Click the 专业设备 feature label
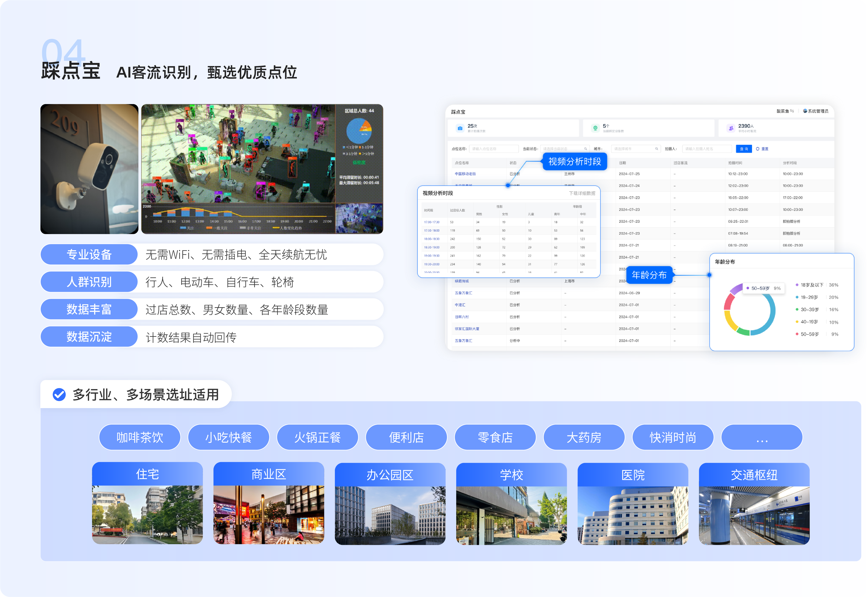The width and height of the screenshot is (868, 597). pos(89,254)
